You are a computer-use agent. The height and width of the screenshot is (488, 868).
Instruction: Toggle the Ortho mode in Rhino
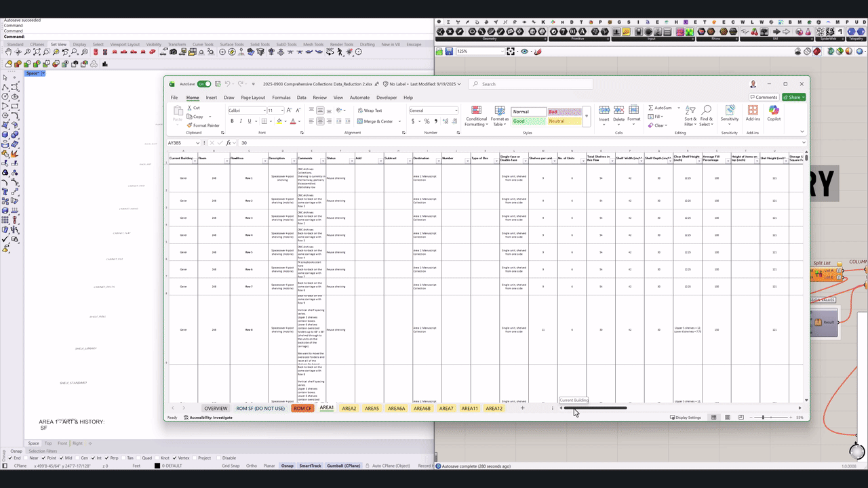pos(252,466)
